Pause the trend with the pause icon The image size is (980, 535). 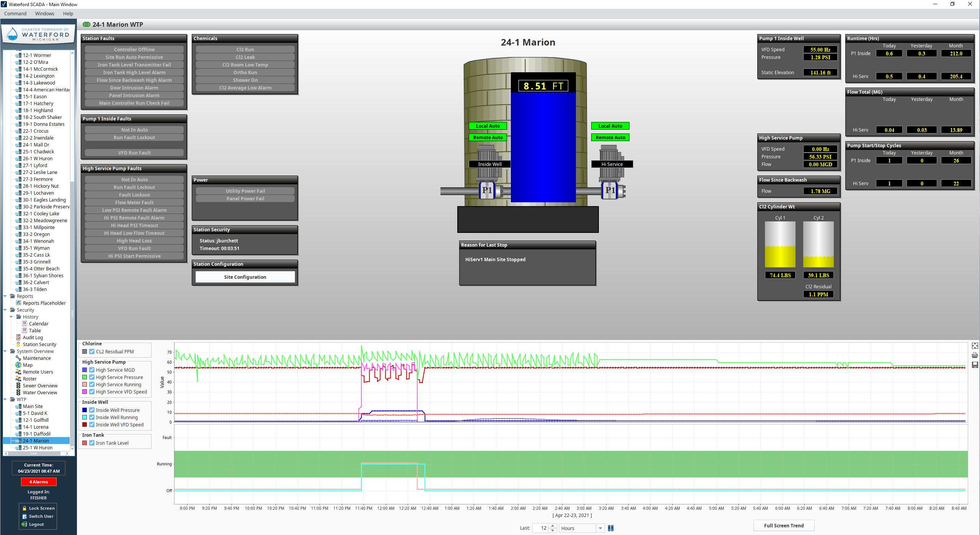tap(611, 528)
